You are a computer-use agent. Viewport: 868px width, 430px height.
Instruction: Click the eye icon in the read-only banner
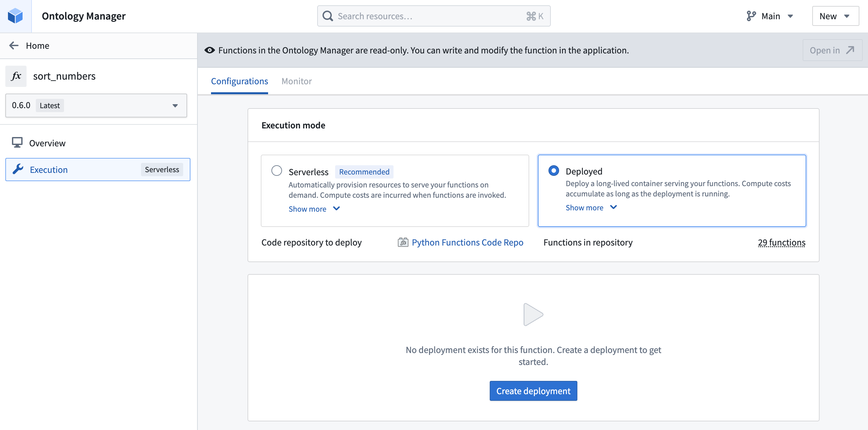pos(209,50)
